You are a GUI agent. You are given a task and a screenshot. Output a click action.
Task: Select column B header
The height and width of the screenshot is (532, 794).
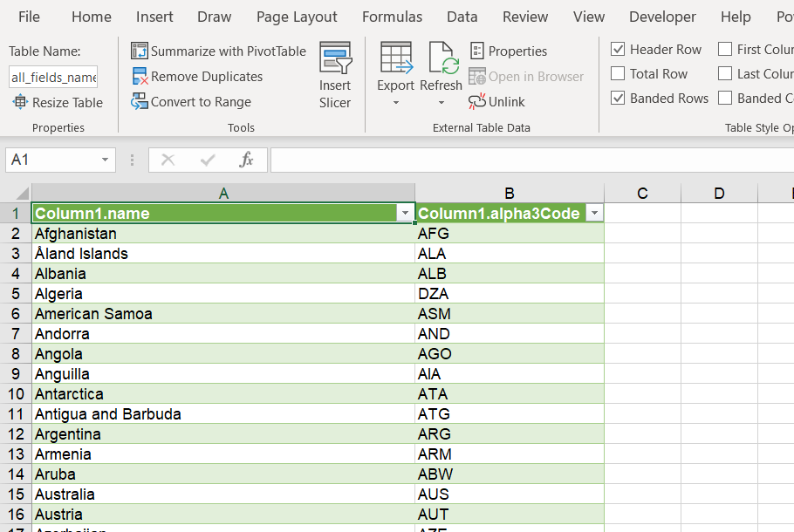click(x=510, y=194)
